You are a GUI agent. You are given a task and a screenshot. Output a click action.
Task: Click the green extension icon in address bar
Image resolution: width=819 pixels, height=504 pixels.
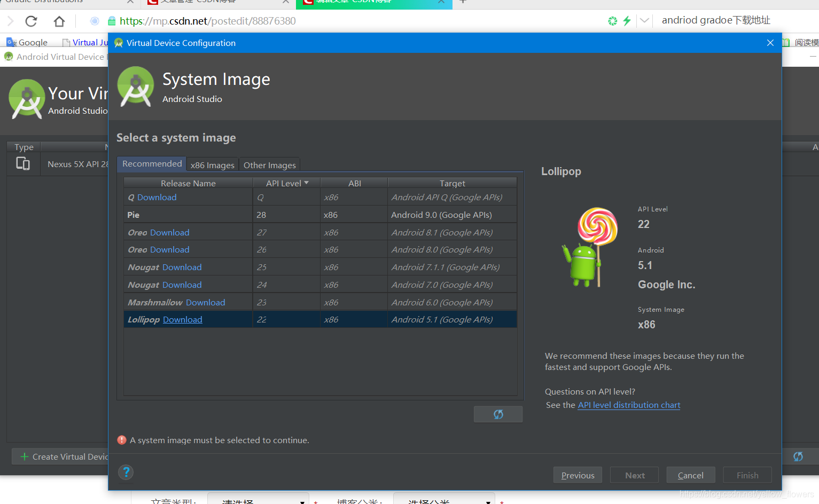pos(612,21)
